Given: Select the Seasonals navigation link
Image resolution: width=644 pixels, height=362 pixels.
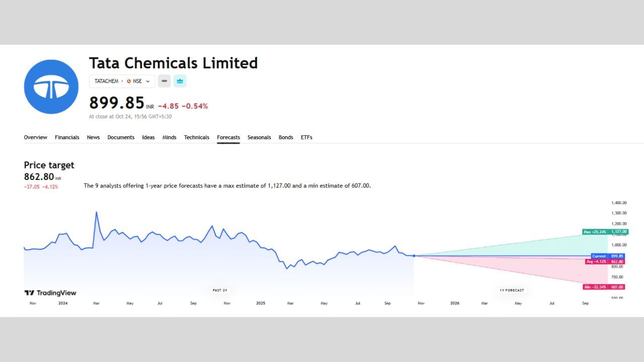Looking at the screenshot, I should pyautogui.click(x=259, y=137).
